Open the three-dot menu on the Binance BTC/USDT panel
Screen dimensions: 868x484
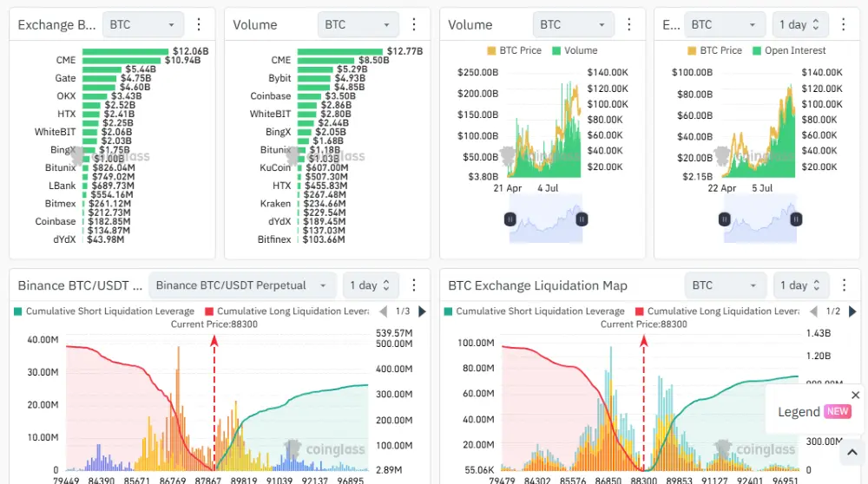(413, 285)
